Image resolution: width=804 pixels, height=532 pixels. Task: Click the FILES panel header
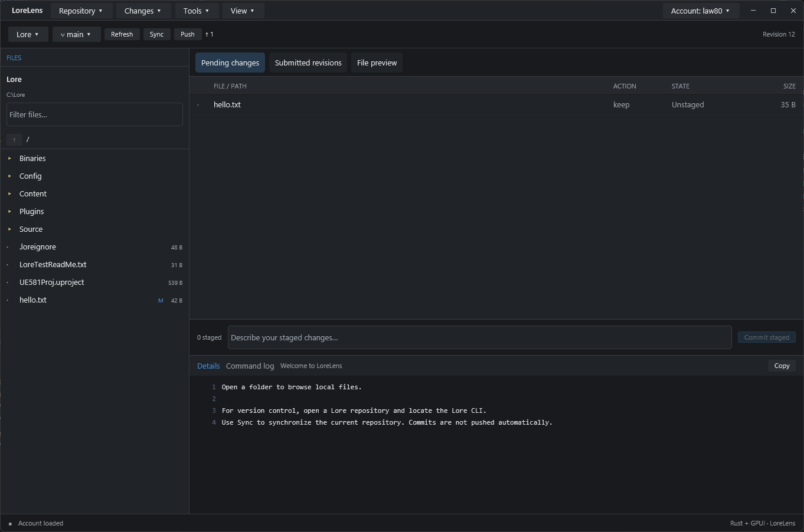(x=14, y=58)
